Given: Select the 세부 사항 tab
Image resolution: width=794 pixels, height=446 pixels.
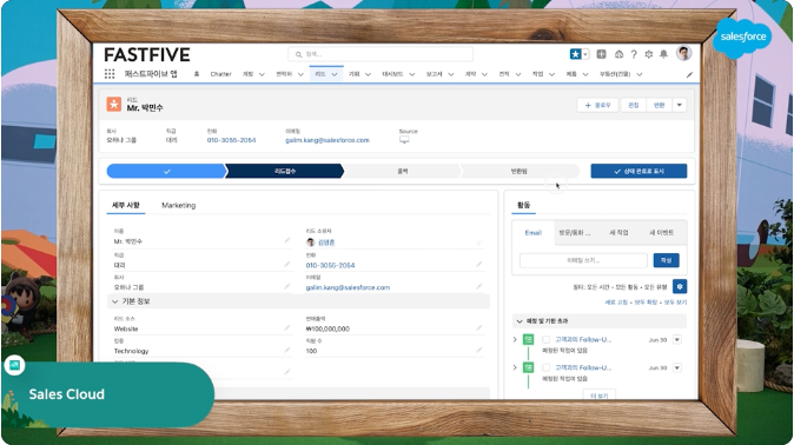Looking at the screenshot, I should click(126, 205).
